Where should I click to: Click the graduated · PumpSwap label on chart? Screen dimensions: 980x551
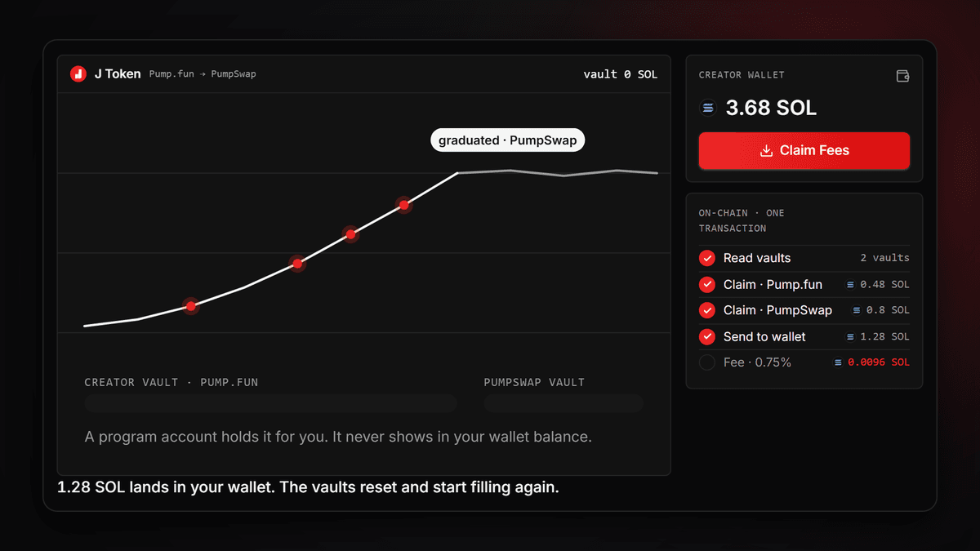pyautogui.click(x=508, y=140)
